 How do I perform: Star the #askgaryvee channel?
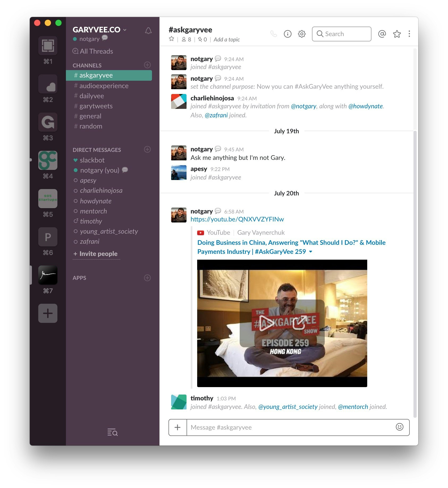click(x=171, y=39)
